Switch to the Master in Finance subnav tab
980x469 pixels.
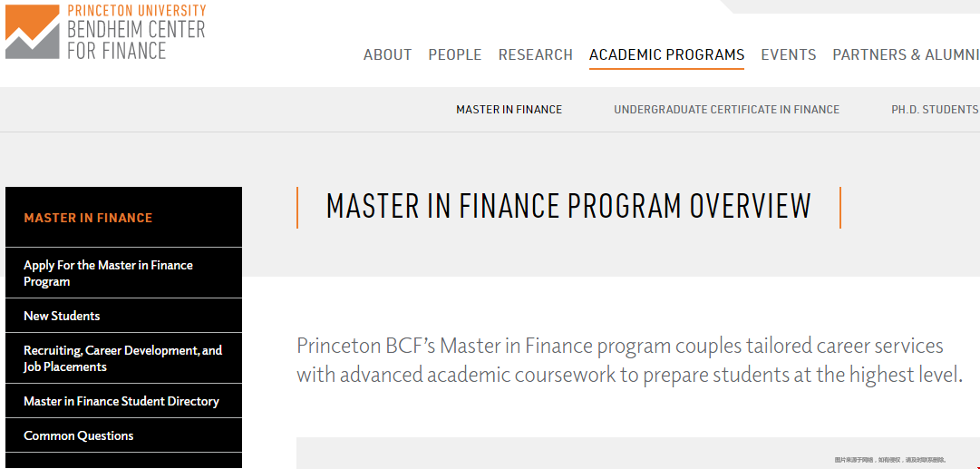509,110
